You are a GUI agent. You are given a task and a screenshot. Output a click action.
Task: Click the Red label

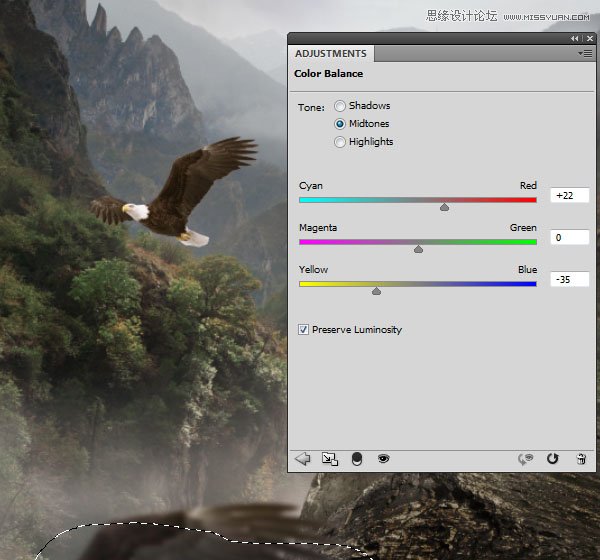pyautogui.click(x=528, y=186)
